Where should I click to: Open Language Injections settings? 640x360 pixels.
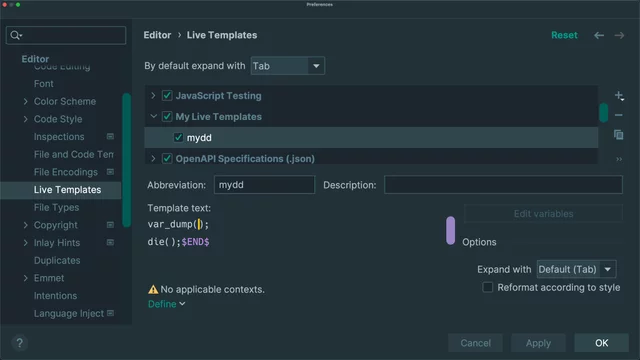(69, 313)
